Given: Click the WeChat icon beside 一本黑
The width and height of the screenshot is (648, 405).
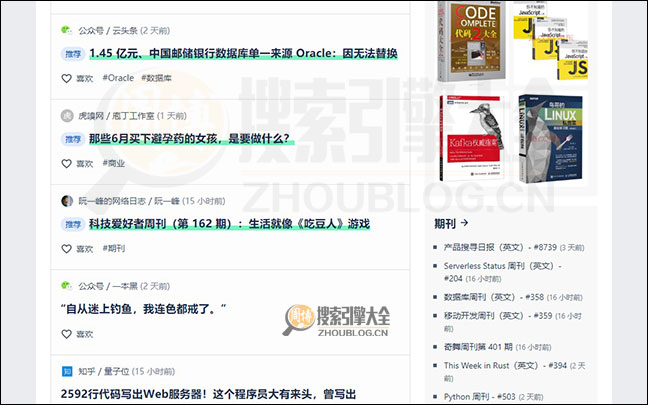Looking at the screenshot, I should pos(67,286).
